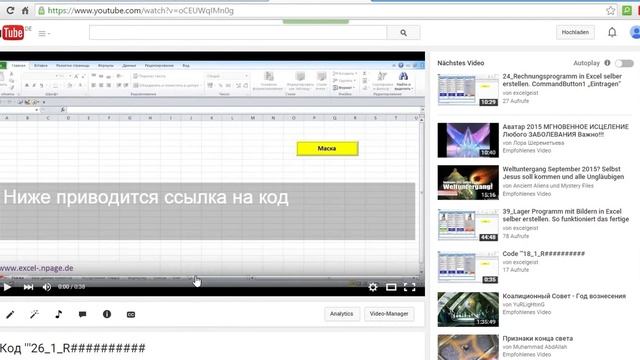This screenshot has height=360, width=640.
Task: Skip to next video
Action: coord(28,287)
